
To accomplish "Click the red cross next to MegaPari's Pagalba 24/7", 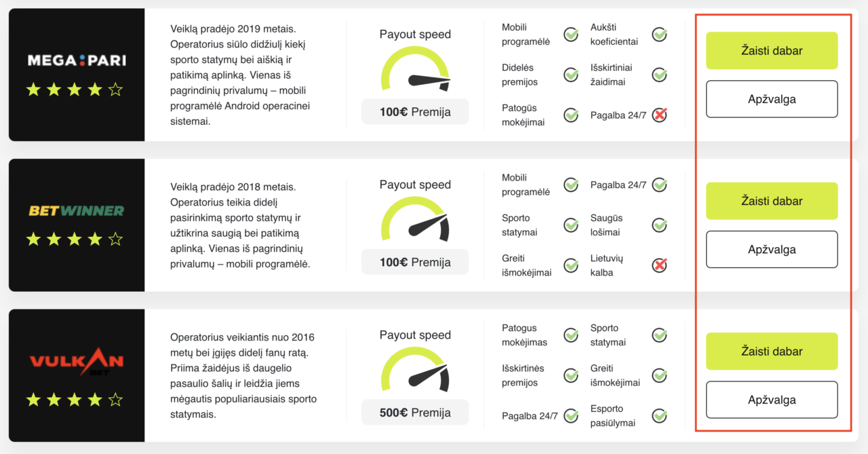I will pyautogui.click(x=659, y=115).
